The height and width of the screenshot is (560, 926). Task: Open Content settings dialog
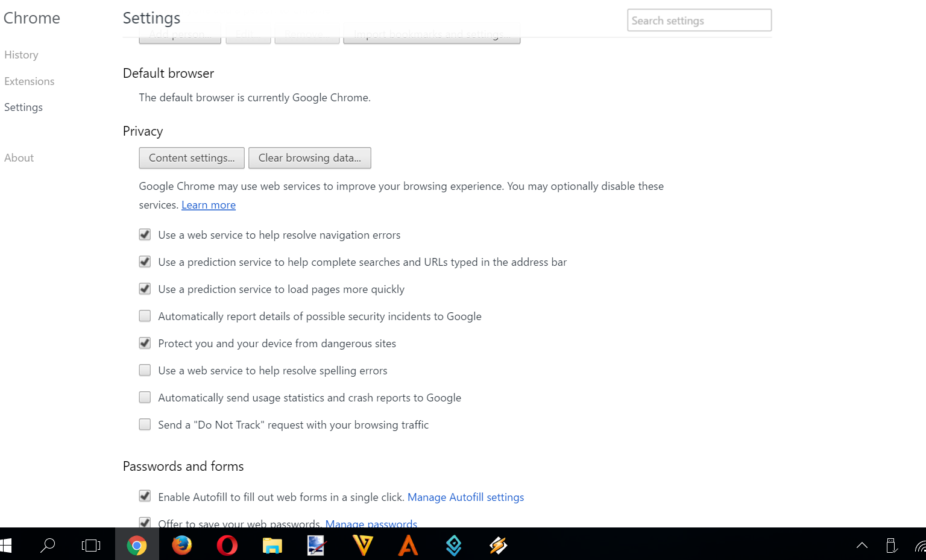coord(192,158)
